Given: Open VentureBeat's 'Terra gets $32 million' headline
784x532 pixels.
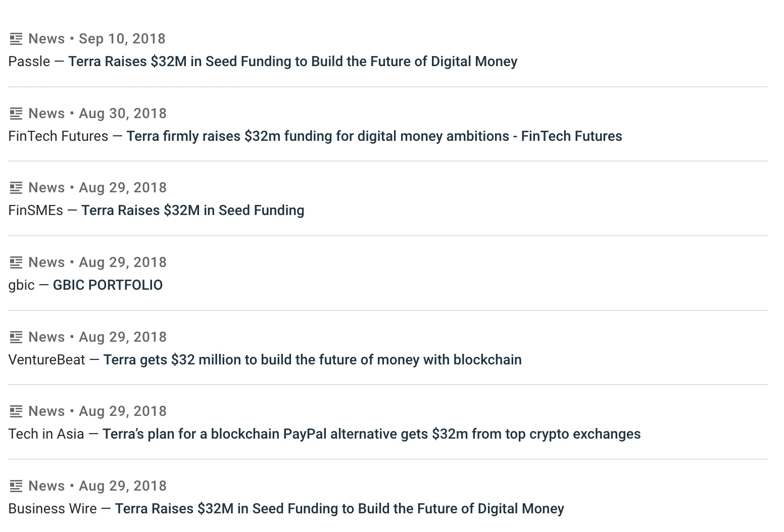Looking at the screenshot, I should 312,360.
